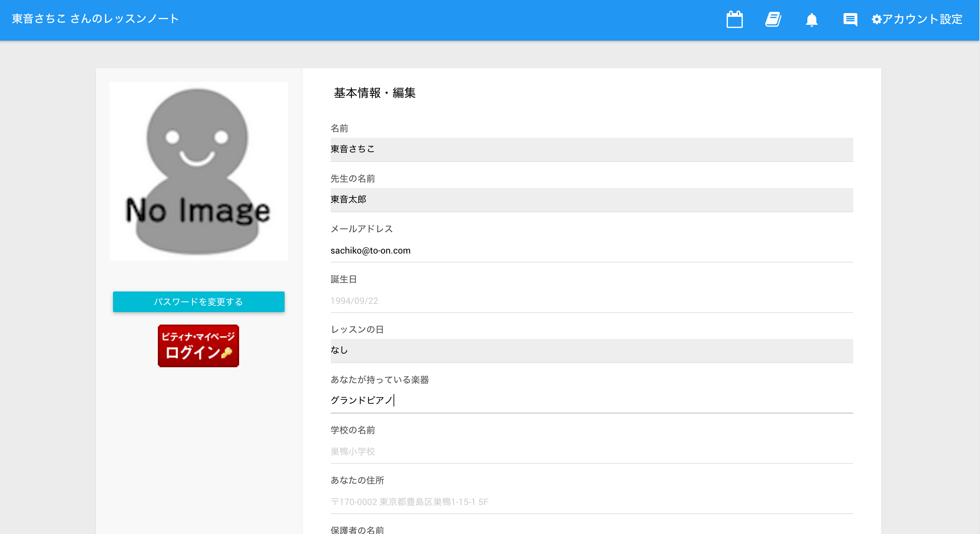Open the 東音さちこ さんのレッスンノート title link

pyautogui.click(x=95, y=19)
